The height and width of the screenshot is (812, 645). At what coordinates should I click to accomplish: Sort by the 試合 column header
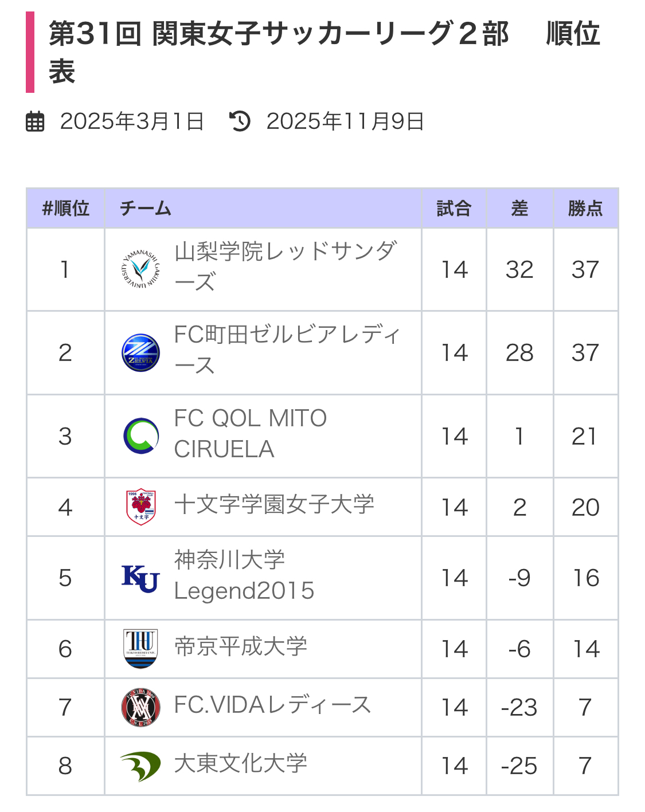click(x=454, y=209)
